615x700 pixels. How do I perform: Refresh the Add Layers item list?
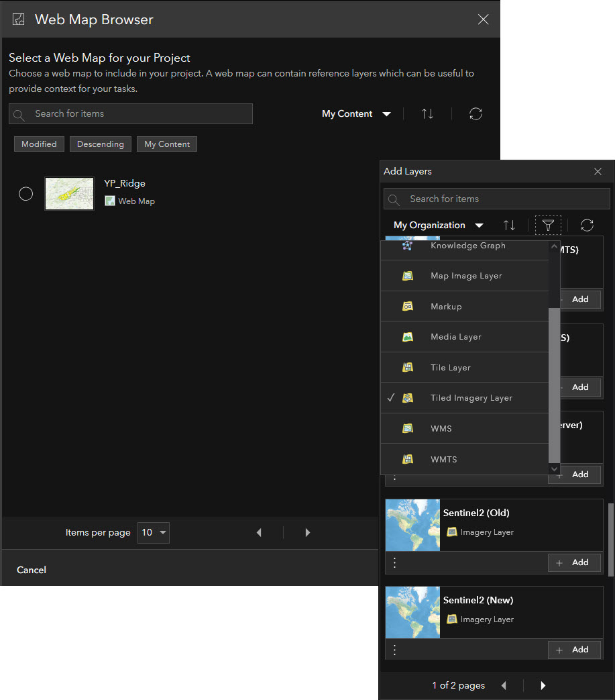tap(587, 225)
